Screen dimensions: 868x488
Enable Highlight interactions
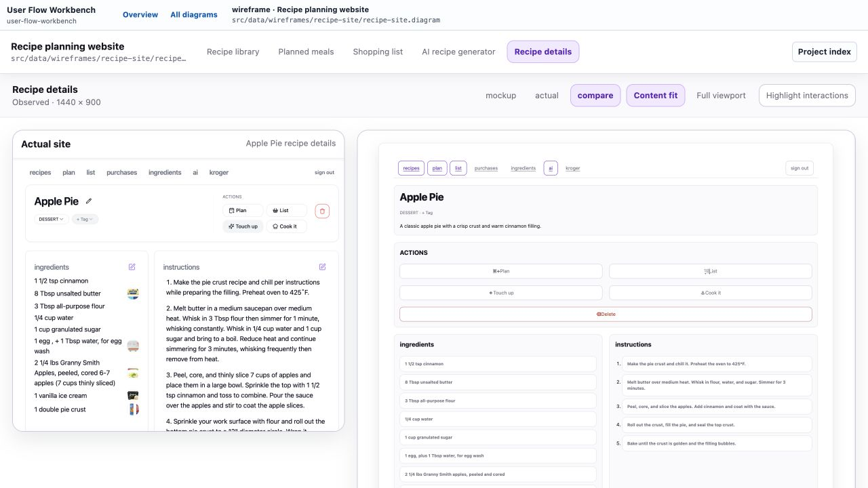coord(807,96)
